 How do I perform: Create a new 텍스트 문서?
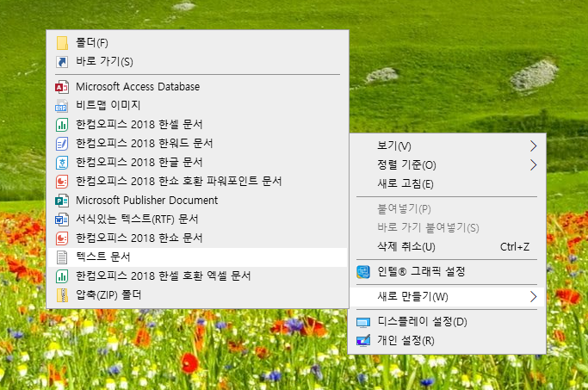click(x=198, y=257)
